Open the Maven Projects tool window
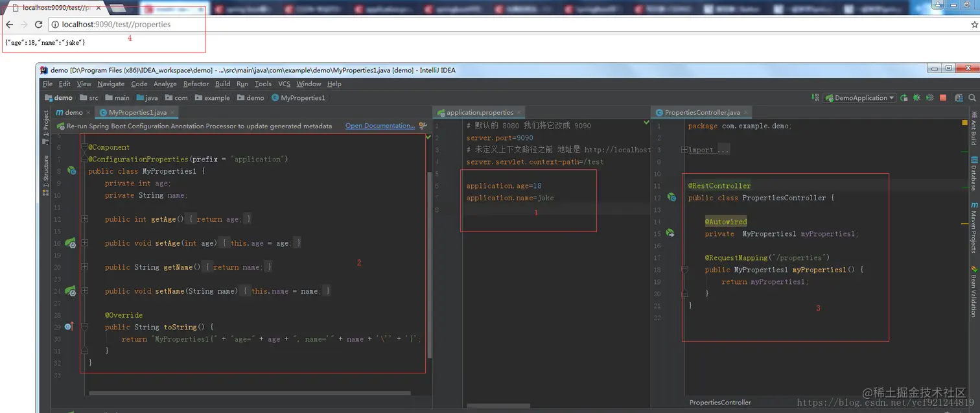The image size is (980, 413). (974, 228)
